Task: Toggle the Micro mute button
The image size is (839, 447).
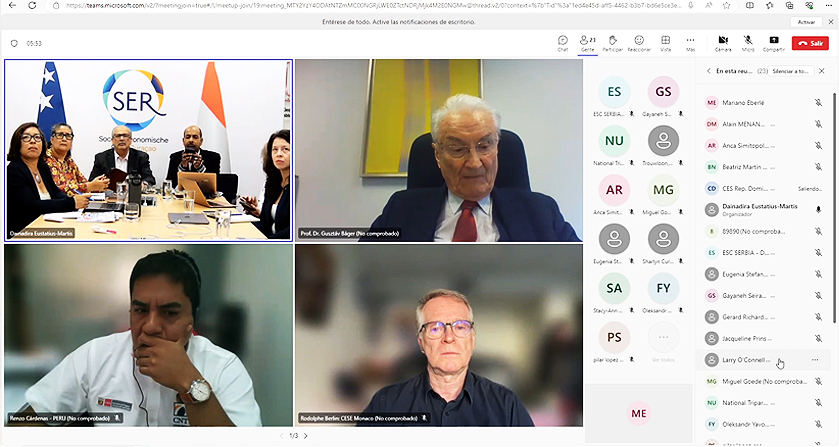Action: (748, 43)
